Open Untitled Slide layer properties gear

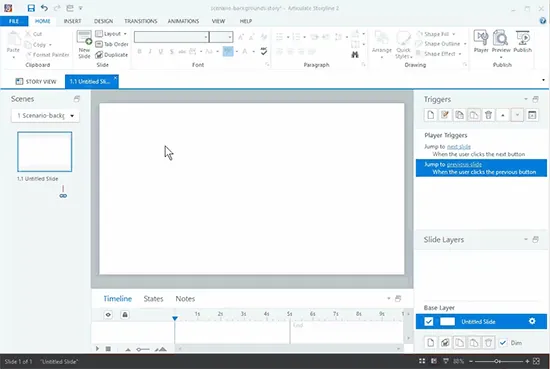coord(532,321)
